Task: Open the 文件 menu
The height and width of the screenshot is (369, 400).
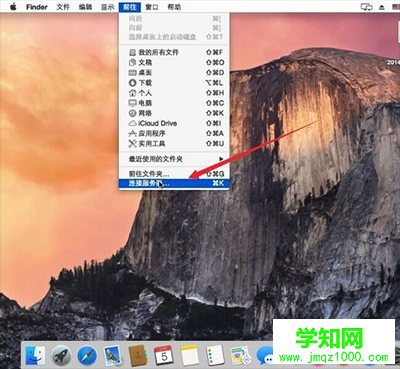Action: 63,7
